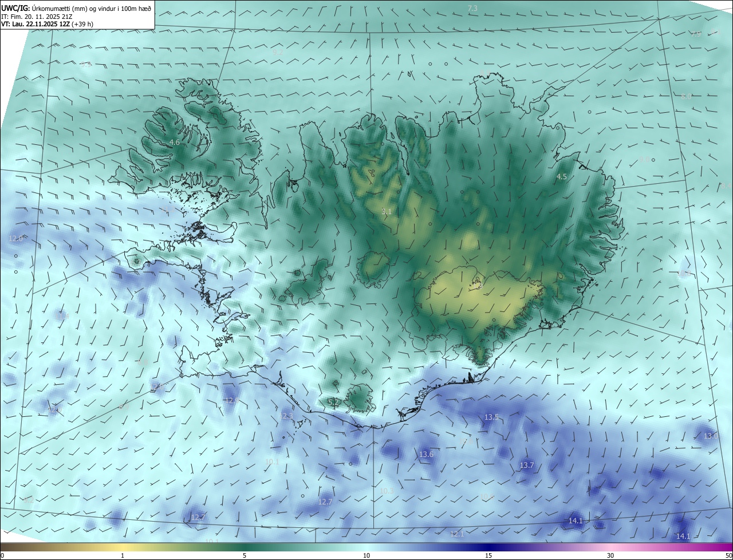Click the color scale tick label '0'
Image resolution: width=733 pixels, height=560 pixels.
point(2,556)
